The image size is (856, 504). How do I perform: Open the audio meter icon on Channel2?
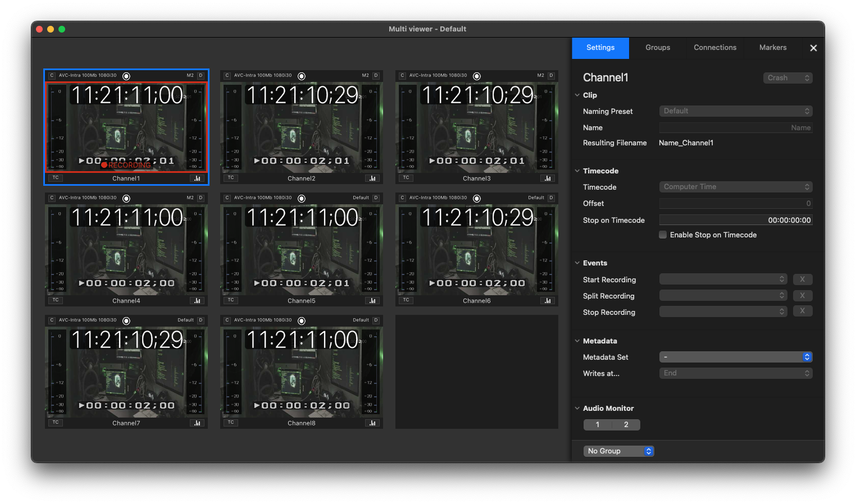coord(372,178)
